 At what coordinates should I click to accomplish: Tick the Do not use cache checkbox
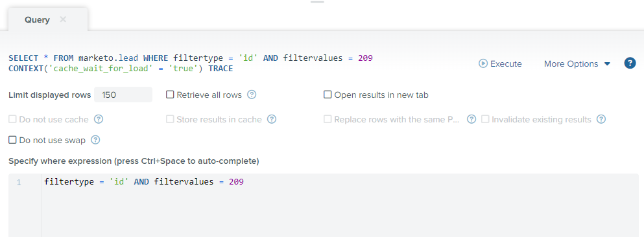pos(12,119)
